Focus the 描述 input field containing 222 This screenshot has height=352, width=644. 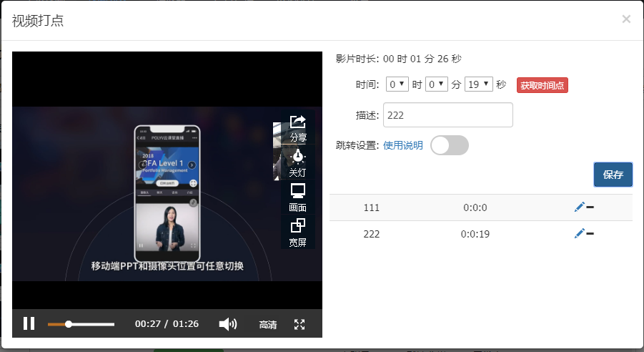pos(448,114)
